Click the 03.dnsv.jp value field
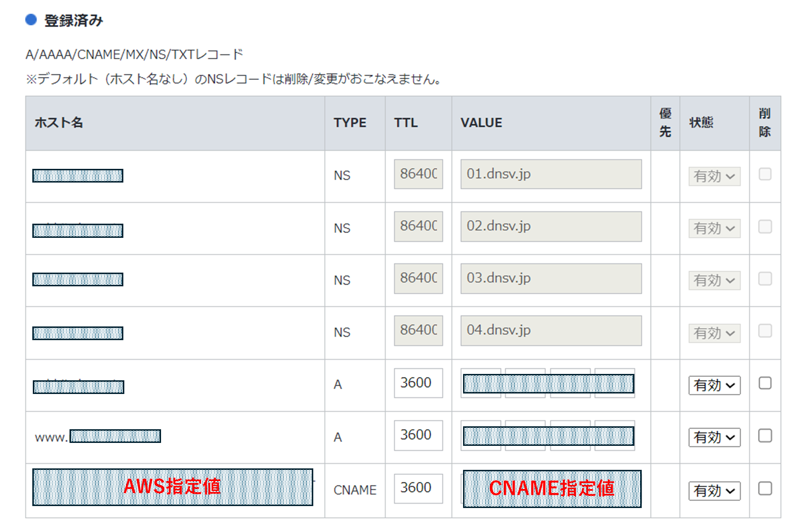 (x=551, y=278)
